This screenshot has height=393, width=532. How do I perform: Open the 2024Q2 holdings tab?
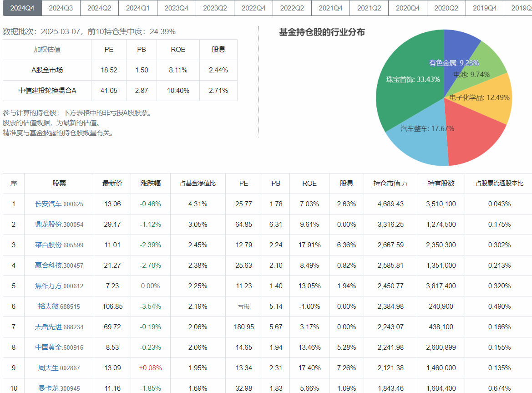tap(99, 8)
